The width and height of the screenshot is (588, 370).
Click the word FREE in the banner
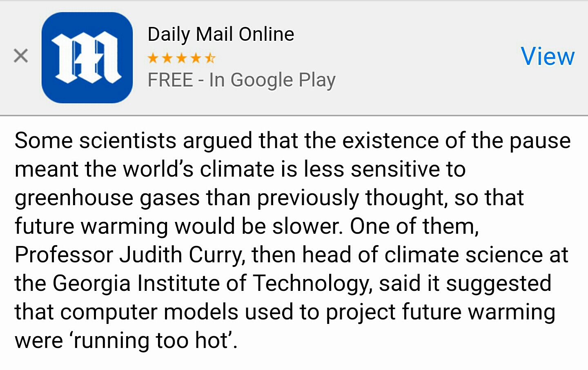click(170, 80)
